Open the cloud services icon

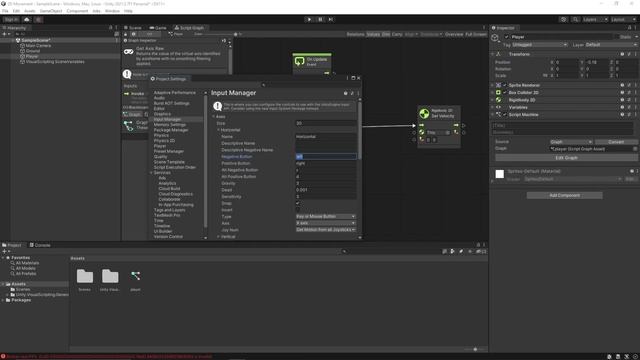pos(27,20)
